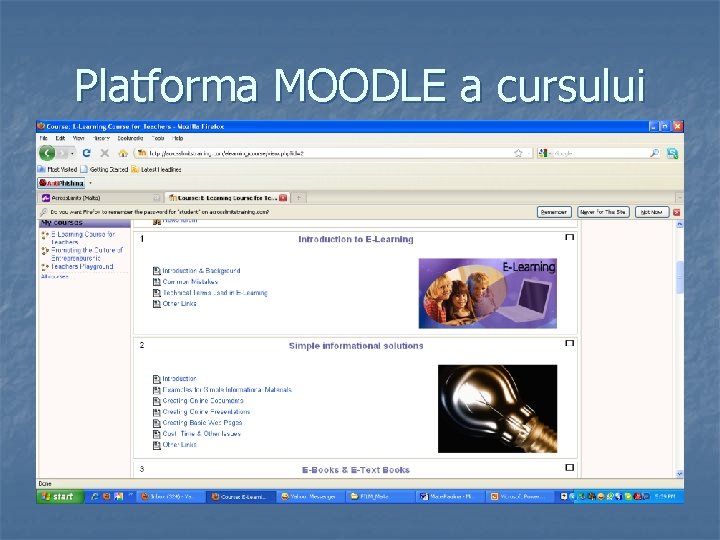Close the E-Learning Course tab
The width and height of the screenshot is (720, 540).
tap(283, 198)
